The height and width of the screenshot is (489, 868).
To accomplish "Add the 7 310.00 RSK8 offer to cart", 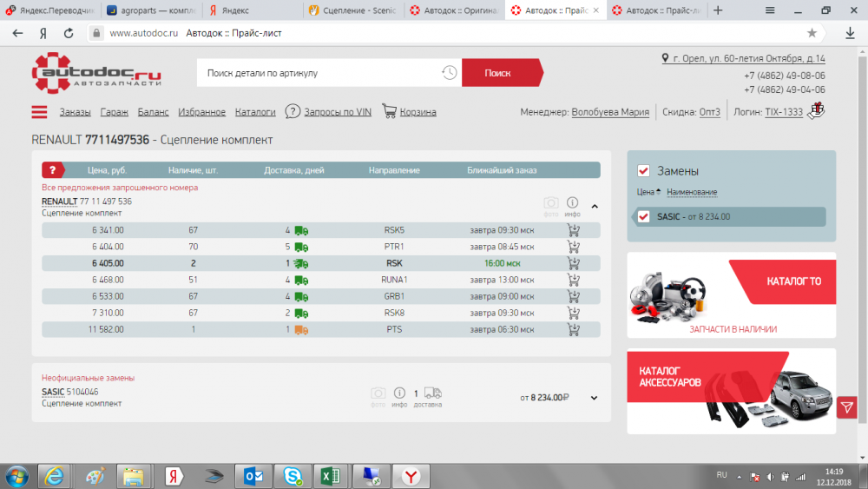I will [x=574, y=313].
